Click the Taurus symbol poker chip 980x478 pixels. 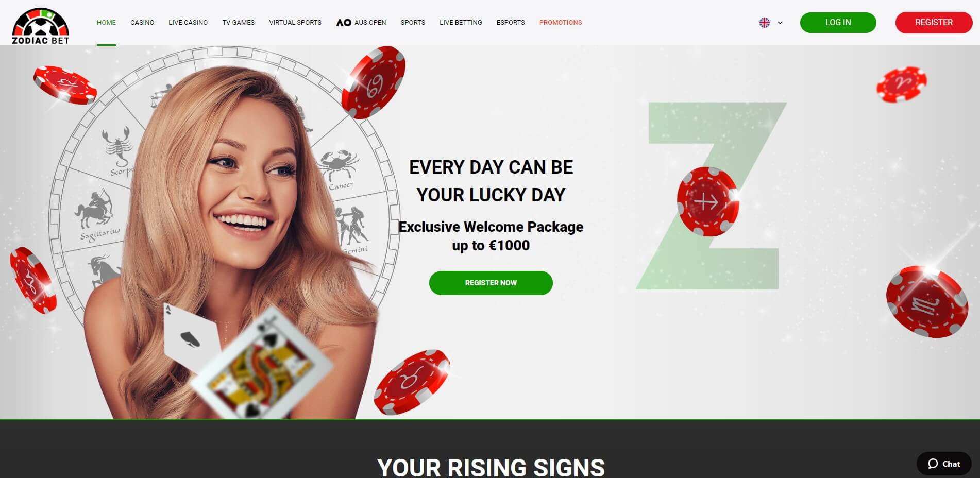411,382
